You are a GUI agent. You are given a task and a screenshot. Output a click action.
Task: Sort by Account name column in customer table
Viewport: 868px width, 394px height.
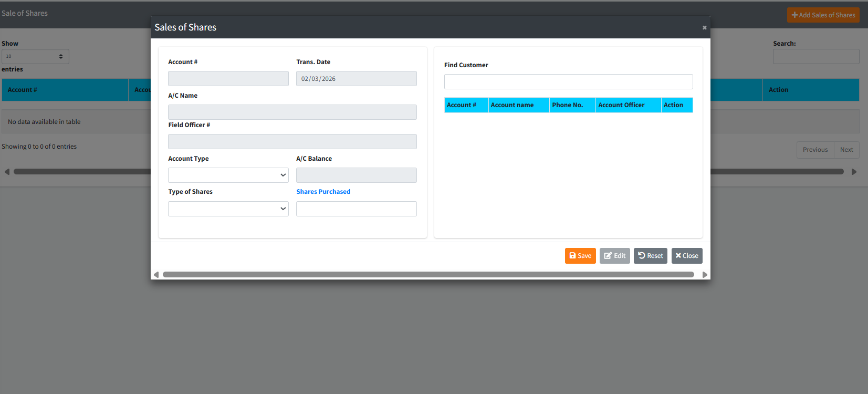pos(518,105)
